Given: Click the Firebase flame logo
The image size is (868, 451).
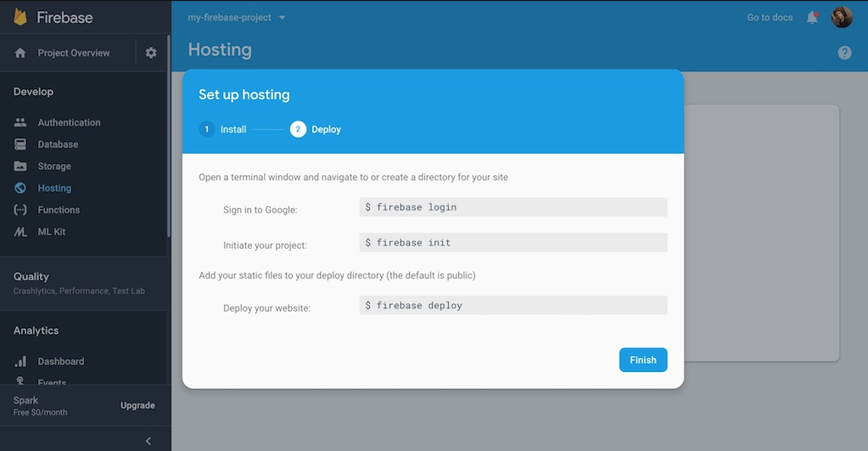Looking at the screenshot, I should click(x=20, y=17).
